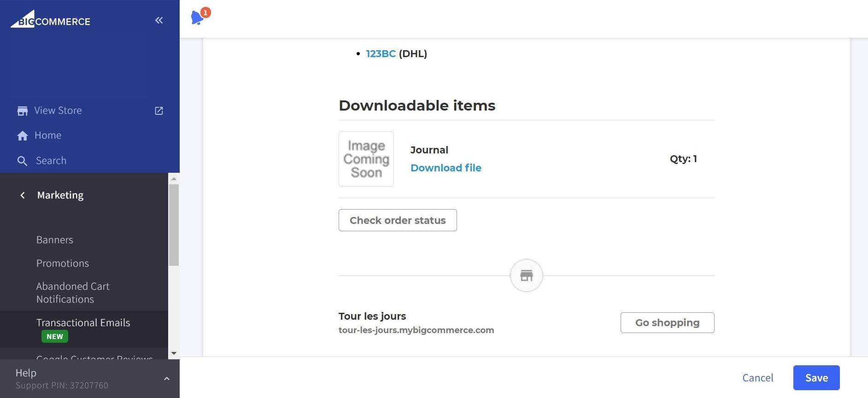Click the Save button
Viewport: 868px width, 398px height.
816,378
